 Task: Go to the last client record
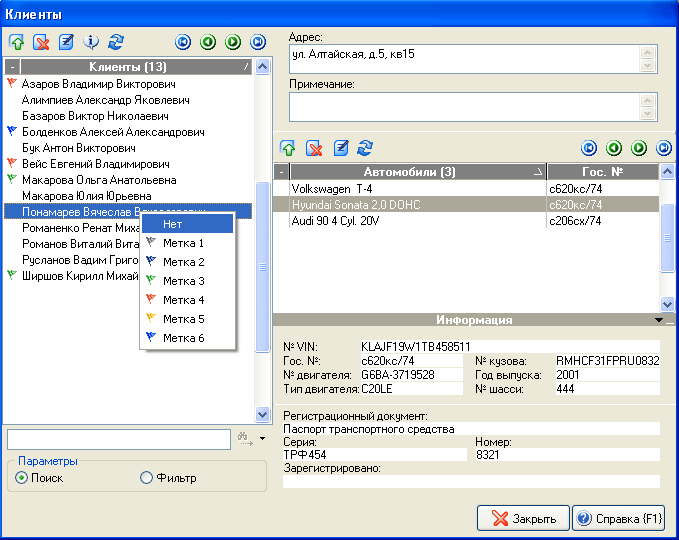258,42
